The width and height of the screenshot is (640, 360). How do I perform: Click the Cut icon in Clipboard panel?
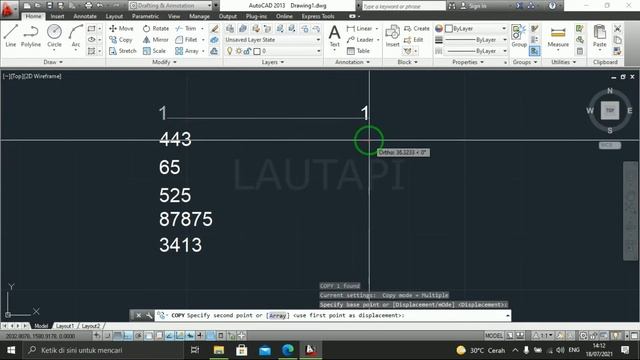click(617, 28)
